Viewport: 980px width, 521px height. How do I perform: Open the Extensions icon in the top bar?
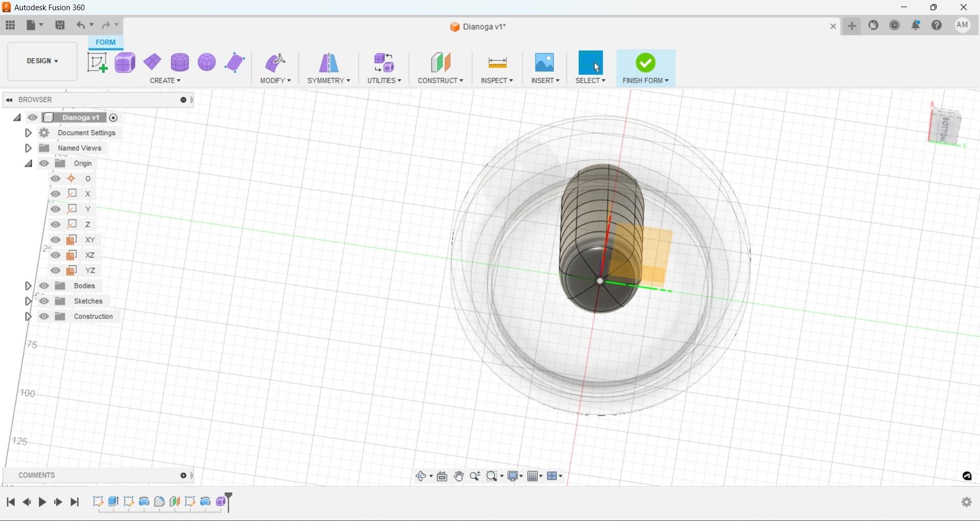point(873,26)
